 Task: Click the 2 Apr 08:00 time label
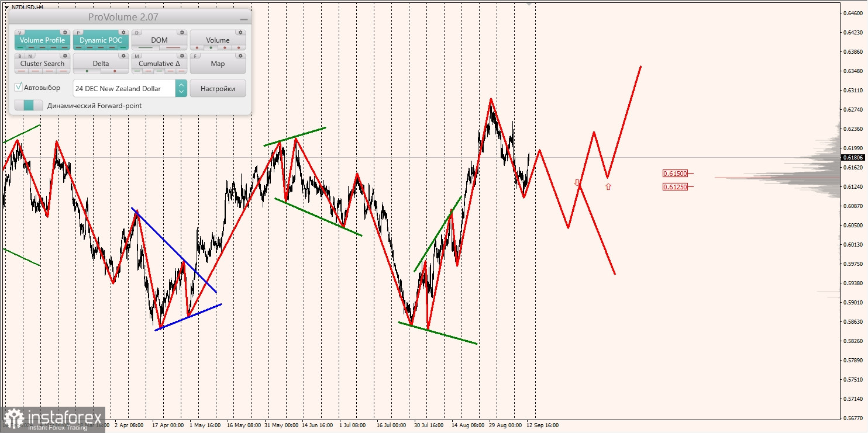pos(129,425)
